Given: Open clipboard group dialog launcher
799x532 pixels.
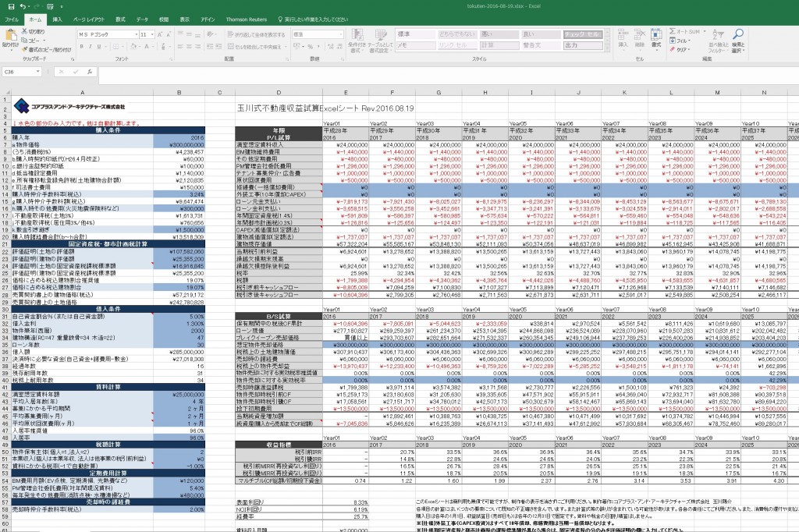Looking at the screenshot, I should (73, 59).
